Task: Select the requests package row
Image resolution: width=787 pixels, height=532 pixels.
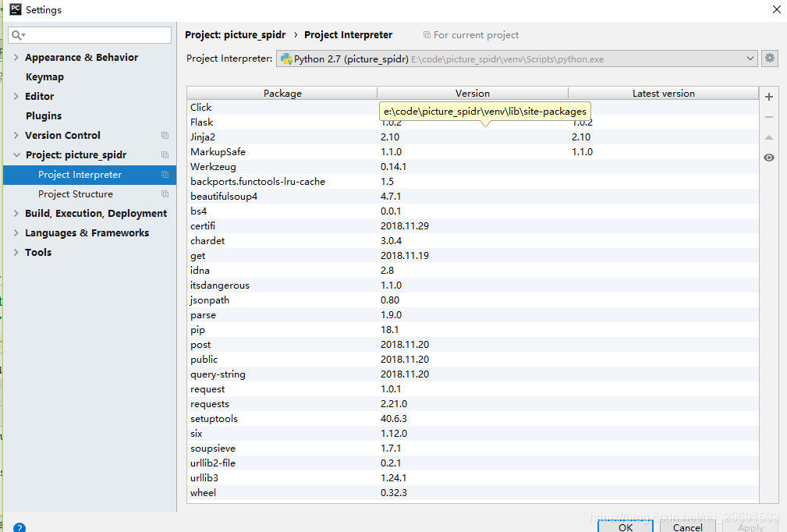Action: pyautogui.click(x=473, y=403)
